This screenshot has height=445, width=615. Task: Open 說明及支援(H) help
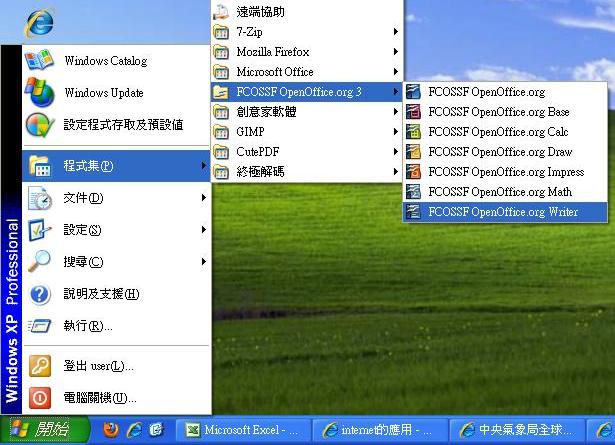click(x=116, y=294)
